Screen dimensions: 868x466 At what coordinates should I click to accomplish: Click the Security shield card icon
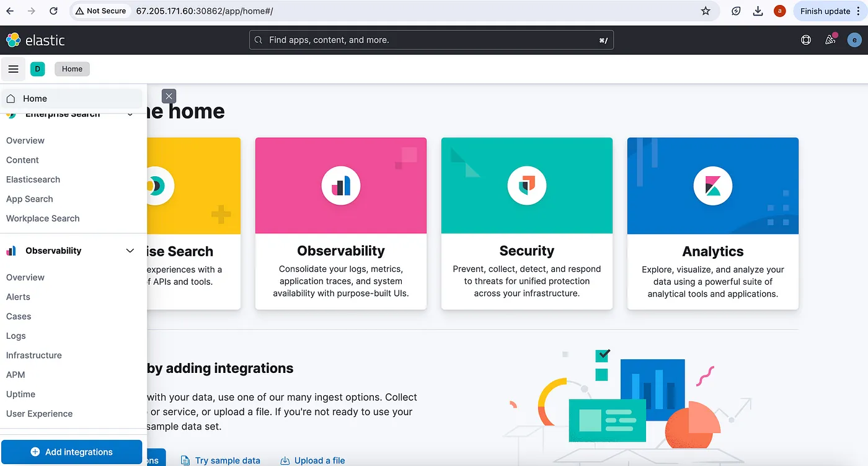click(527, 186)
